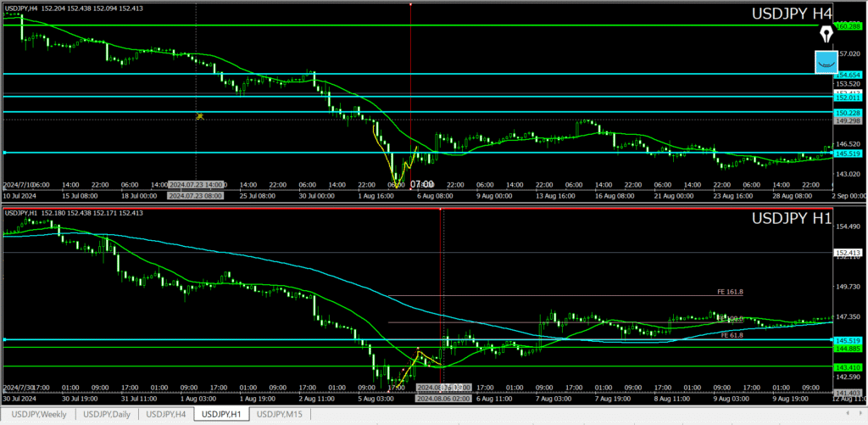Select the USDJPY,H4 tab
Viewport: 868px width, 425px height.
click(165, 414)
